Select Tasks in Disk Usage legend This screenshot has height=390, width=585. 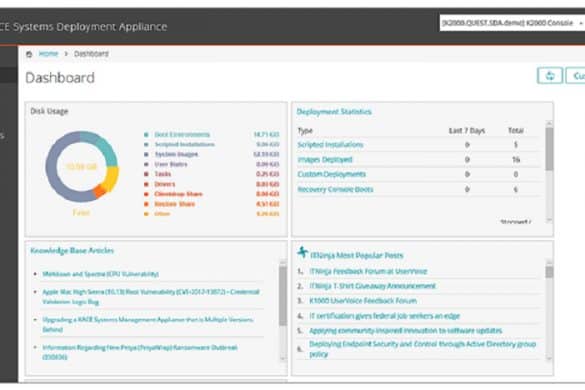coord(163,174)
